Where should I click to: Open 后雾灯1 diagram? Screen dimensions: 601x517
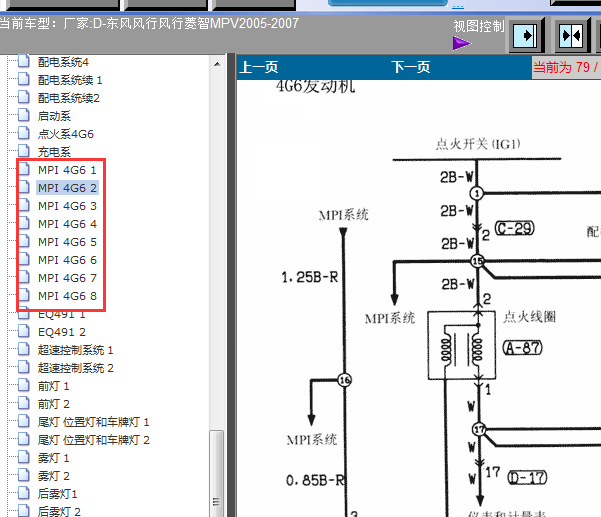[57, 494]
